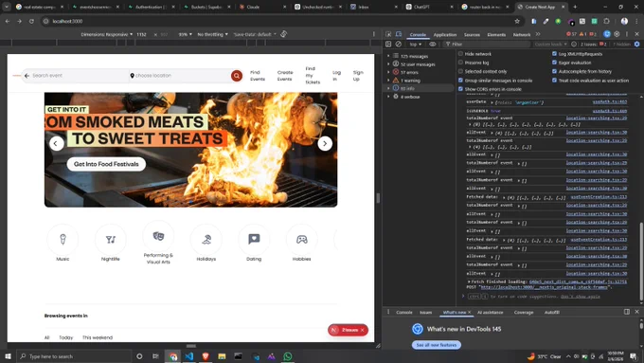The width and height of the screenshot is (644, 363).
Task: Click the console Filter input field
Action: coord(487,44)
